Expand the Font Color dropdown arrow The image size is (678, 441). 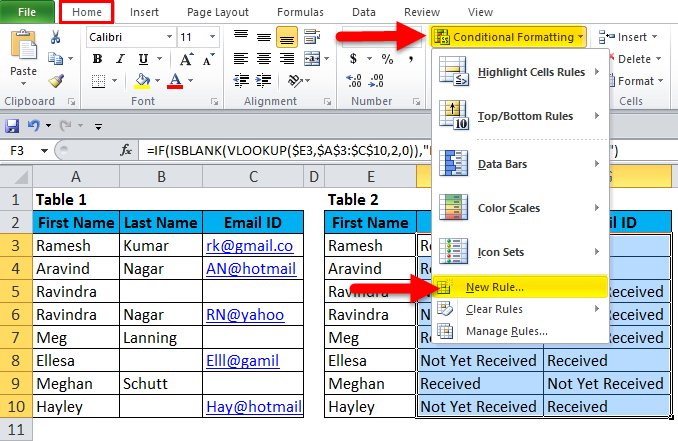pos(190,81)
